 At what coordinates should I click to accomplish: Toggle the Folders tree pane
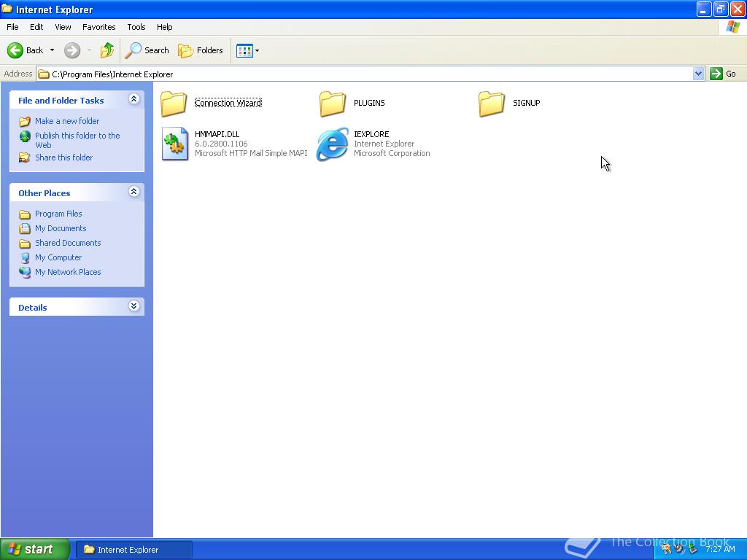pos(201,50)
